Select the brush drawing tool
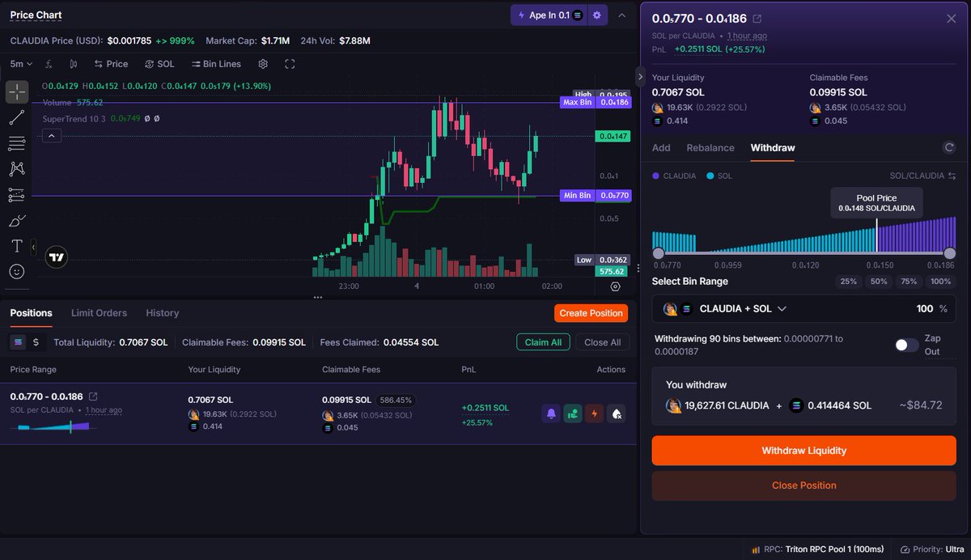Viewport: 971px width, 560px height. tap(17, 221)
